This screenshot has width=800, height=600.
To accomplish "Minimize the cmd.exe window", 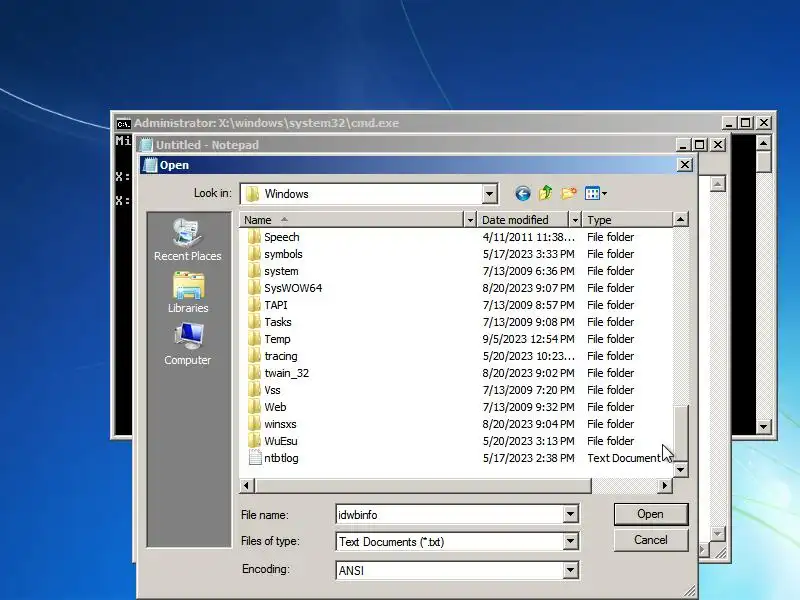I will 729,123.
